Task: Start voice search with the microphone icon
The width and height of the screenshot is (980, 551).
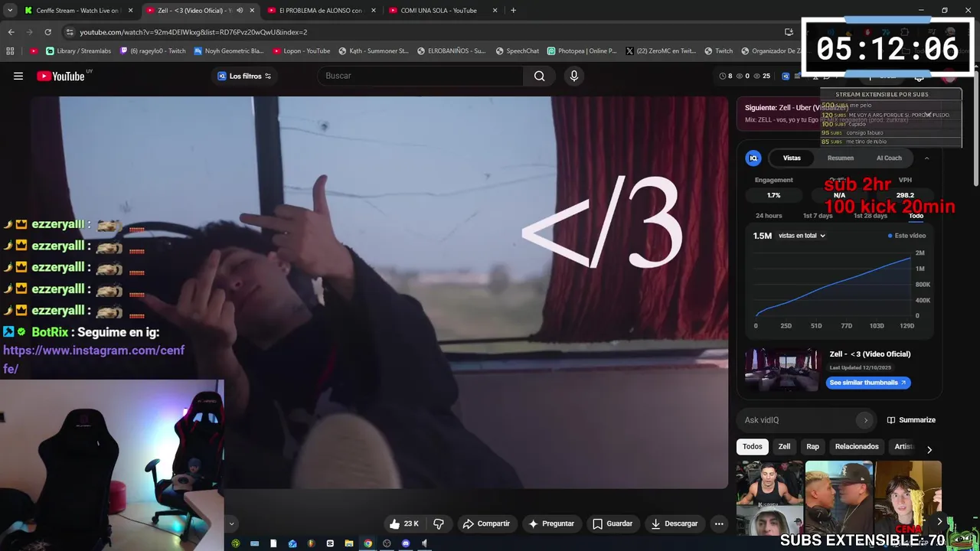Action: pyautogui.click(x=574, y=76)
